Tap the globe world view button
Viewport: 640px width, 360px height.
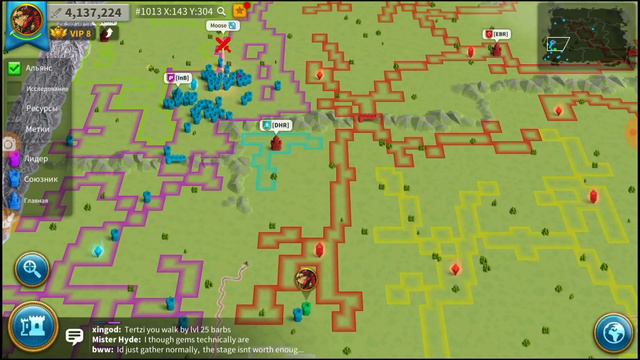[613, 333]
